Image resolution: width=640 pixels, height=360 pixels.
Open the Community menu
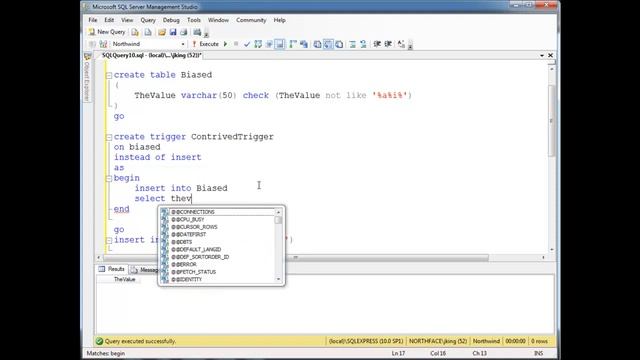(x=251, y=20)
